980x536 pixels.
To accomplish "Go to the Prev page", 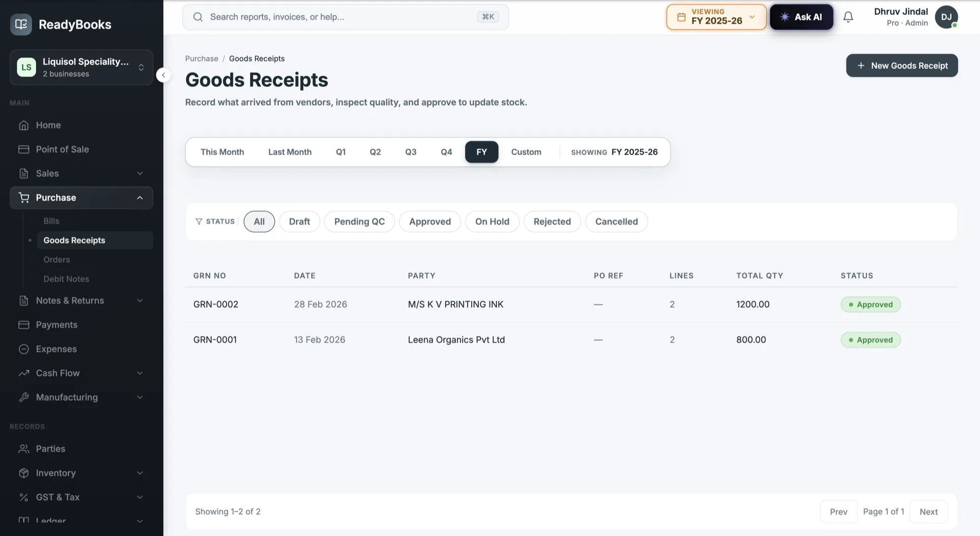I will 839,511.
